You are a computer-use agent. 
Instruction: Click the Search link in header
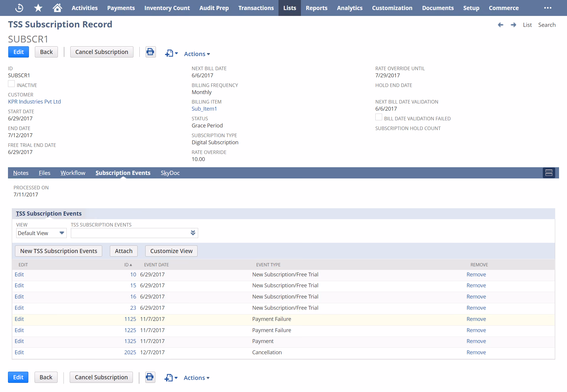tap(547, 25)
